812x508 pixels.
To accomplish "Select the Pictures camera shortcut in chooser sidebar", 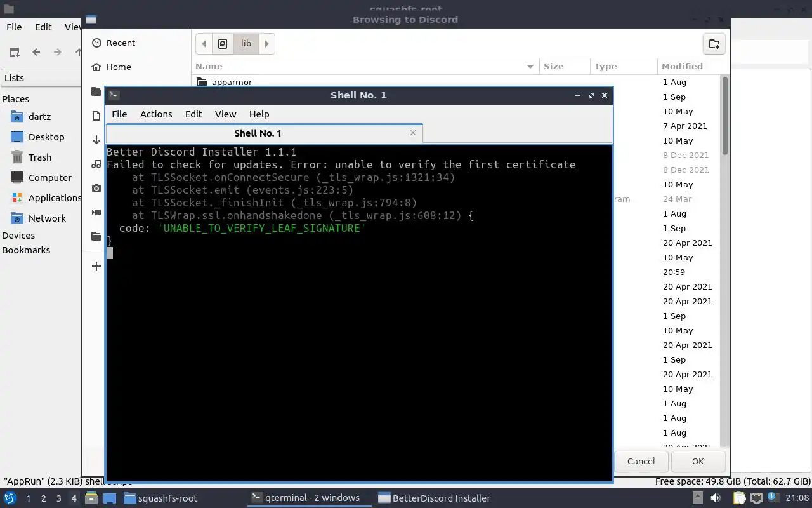I will tap(96, 188).
